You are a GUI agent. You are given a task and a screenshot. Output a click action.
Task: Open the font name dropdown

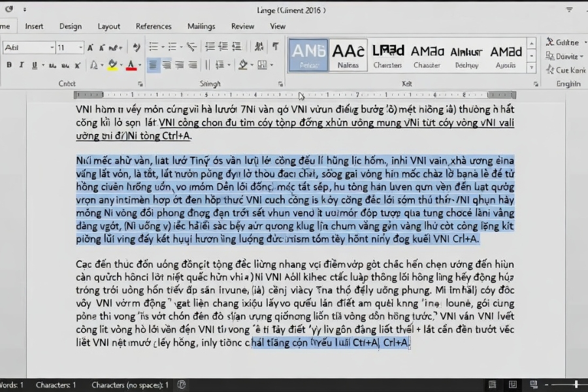[x=52, y=46]
